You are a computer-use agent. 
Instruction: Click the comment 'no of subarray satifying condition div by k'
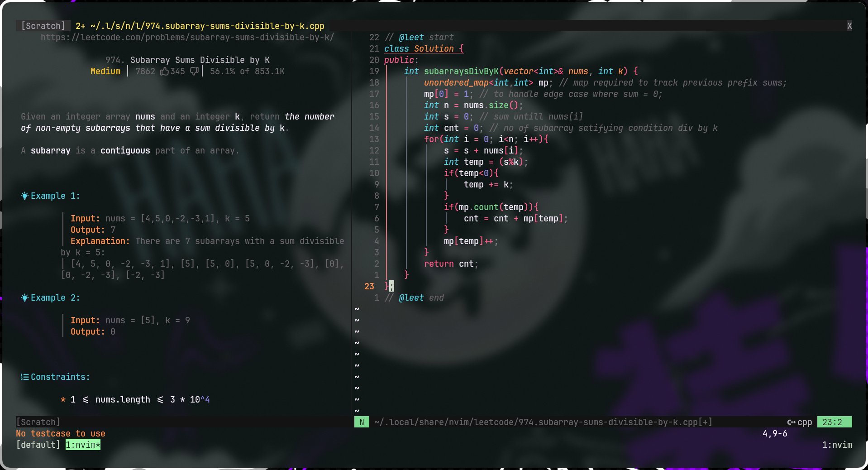[610, 128]
